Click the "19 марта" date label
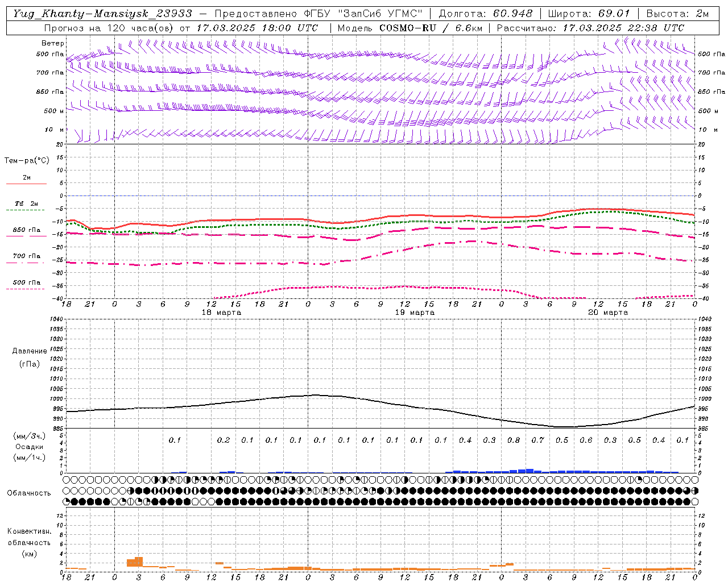Screen dimensions: 728x582 [x=415, y=313]
